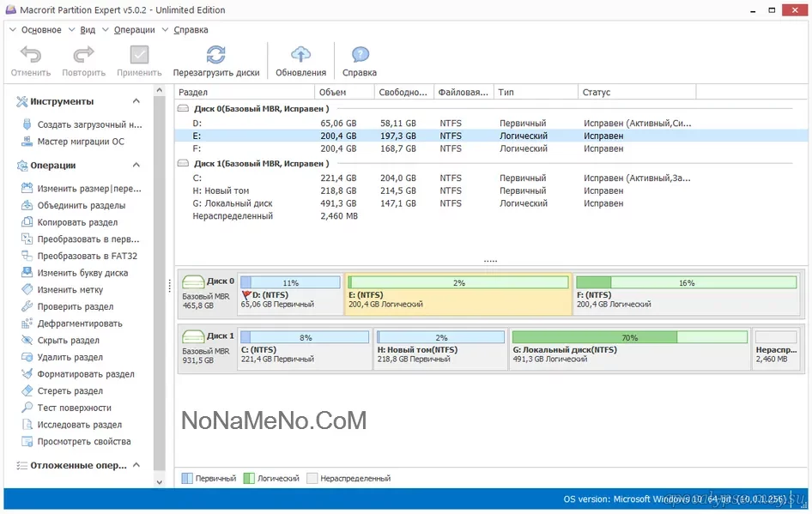Open the Основное menu
Image resolution: width=812 pixels, height=514 pixels.
click(40, 29)
